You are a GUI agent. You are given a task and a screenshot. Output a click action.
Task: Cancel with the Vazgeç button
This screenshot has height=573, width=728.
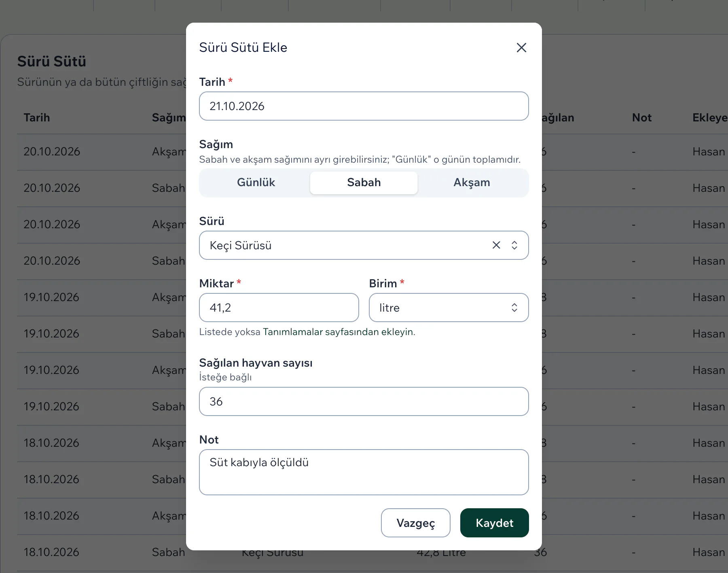416,523
